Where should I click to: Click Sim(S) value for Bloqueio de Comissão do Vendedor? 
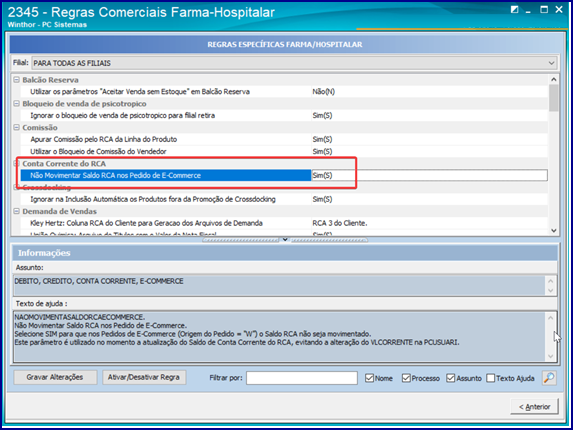click(322, 151)
